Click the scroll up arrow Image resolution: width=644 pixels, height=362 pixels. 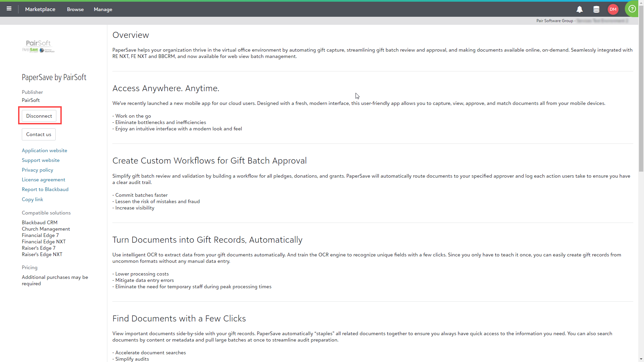(641, 3)
